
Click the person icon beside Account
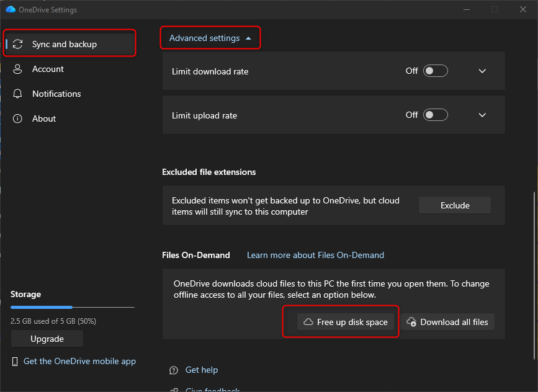(17, 69)
